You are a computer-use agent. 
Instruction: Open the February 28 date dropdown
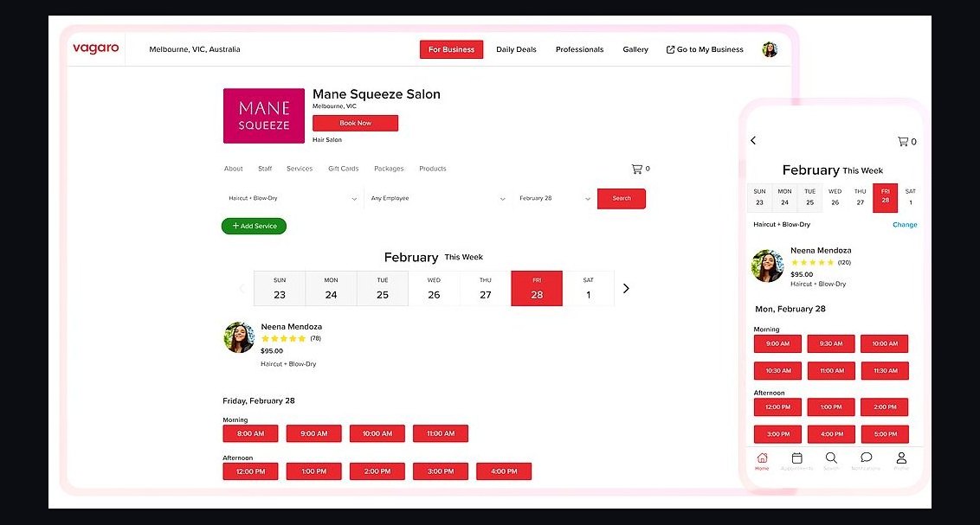coord(554,199)
